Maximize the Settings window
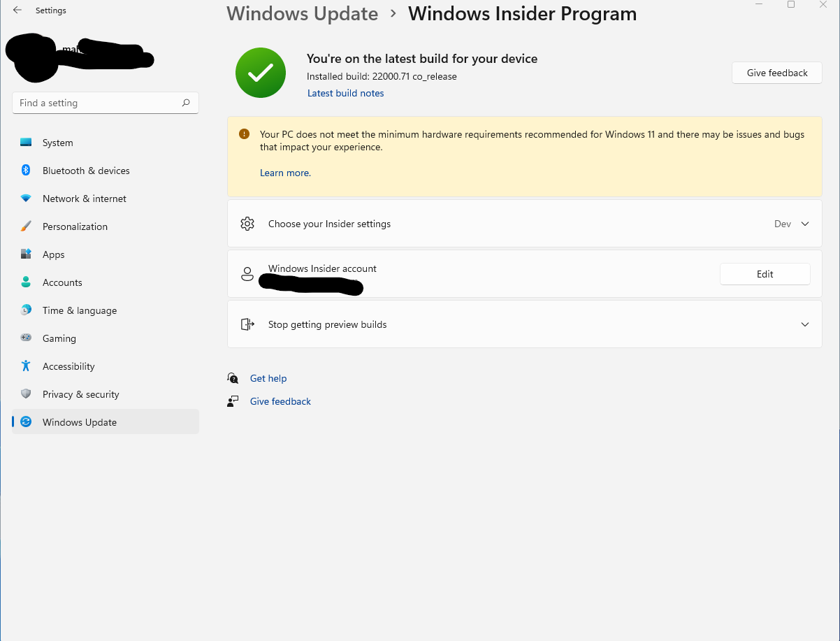 point(791,5)
